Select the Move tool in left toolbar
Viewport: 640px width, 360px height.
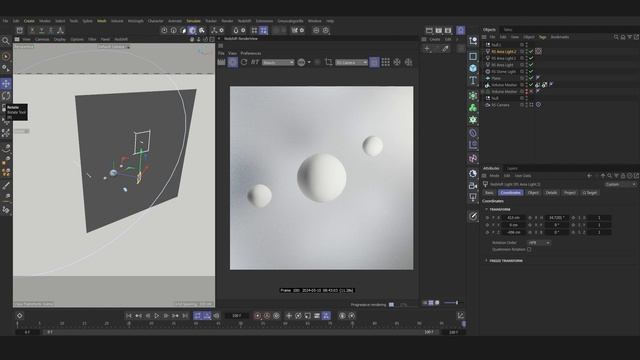click(x=6, y=84)
